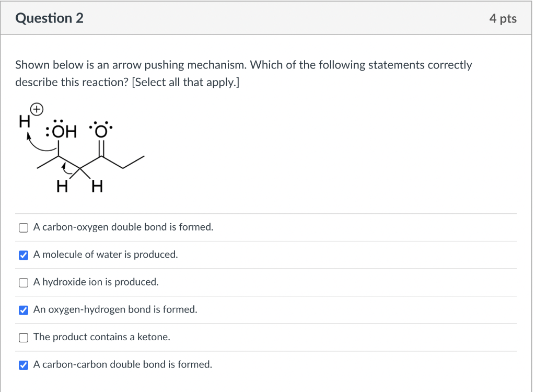535x392 pixels.
Task: Click the '4 pts' points label
Action: point(503,18)
